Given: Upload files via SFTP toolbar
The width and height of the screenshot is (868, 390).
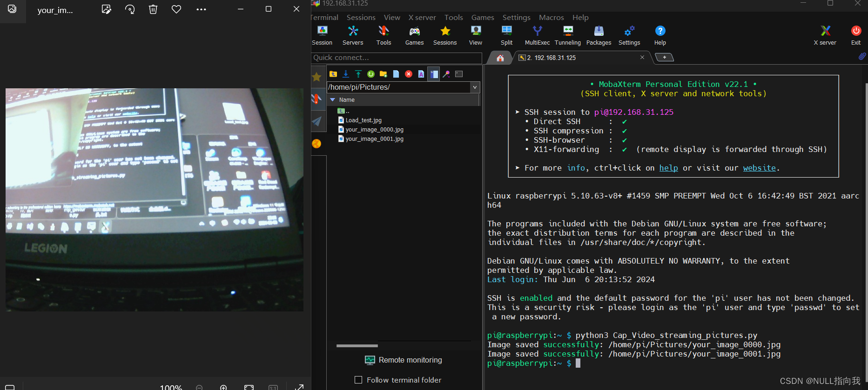Looking at the screenshot, I should [x=358, y=74].
